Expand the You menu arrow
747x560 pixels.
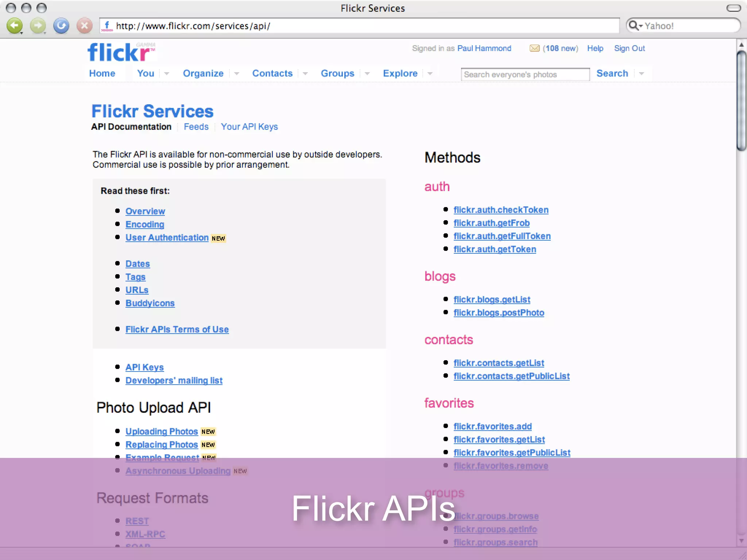coord(167,74)
